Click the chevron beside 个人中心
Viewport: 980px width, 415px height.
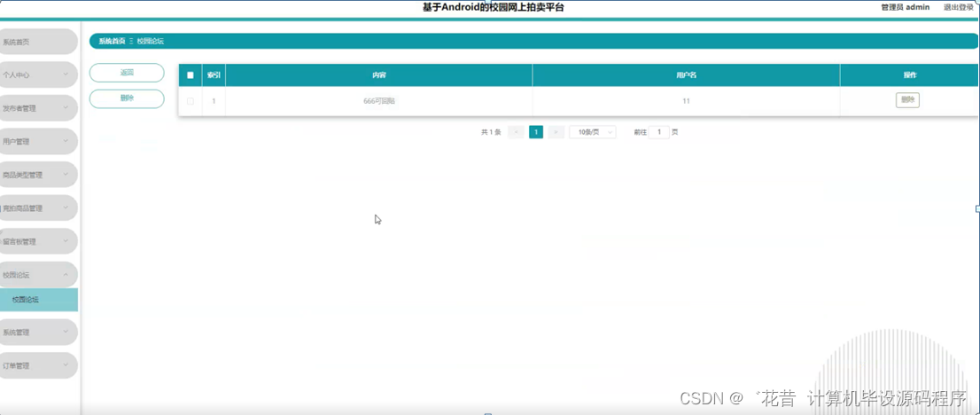66,74
